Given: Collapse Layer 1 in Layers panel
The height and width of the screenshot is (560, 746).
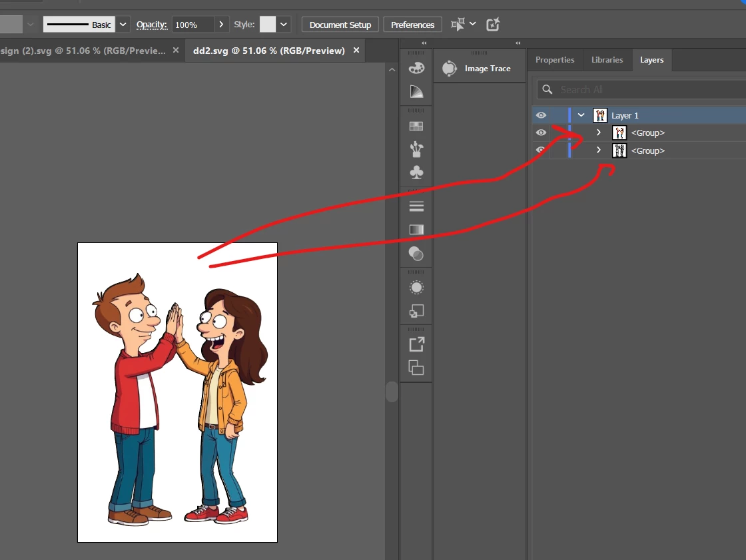Looking at the screenshot, I should pyautogui.click(x=581, y=115).
